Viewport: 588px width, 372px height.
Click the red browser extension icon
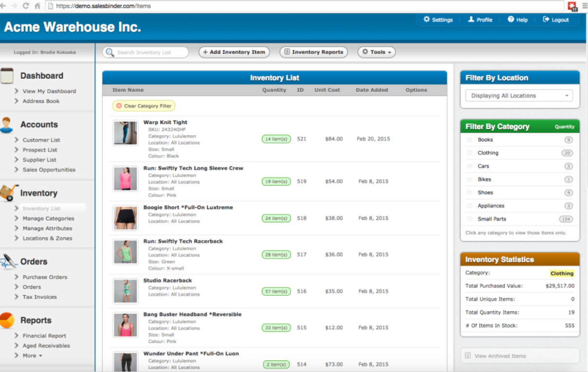click(572, 6)
